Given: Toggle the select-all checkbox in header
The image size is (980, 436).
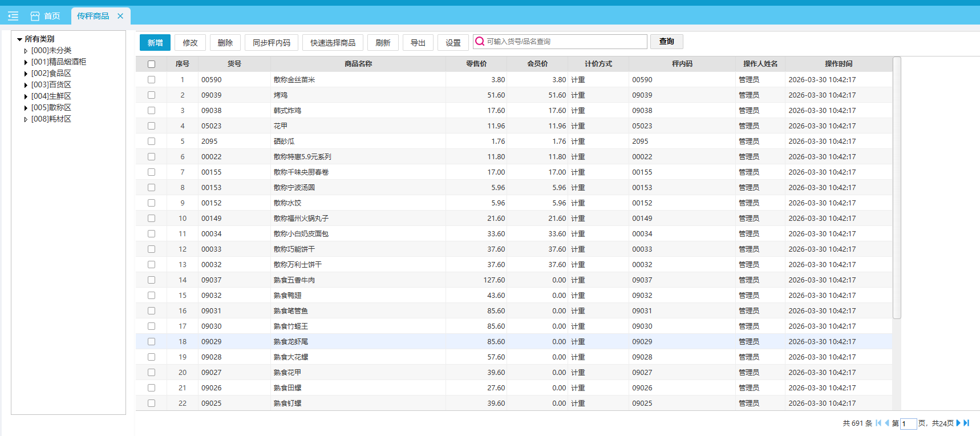Looking at the screenshot, I should click(x=151, y=64).
